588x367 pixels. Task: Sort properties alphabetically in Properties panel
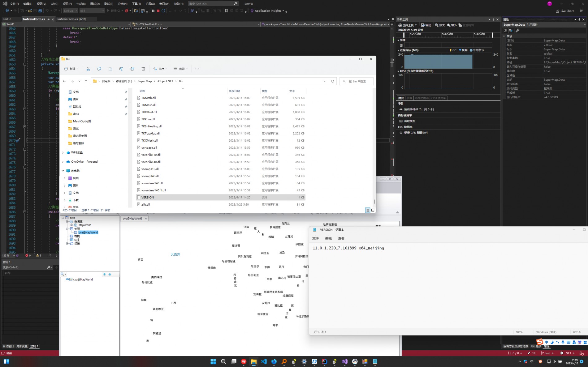[x=511, y=30]
